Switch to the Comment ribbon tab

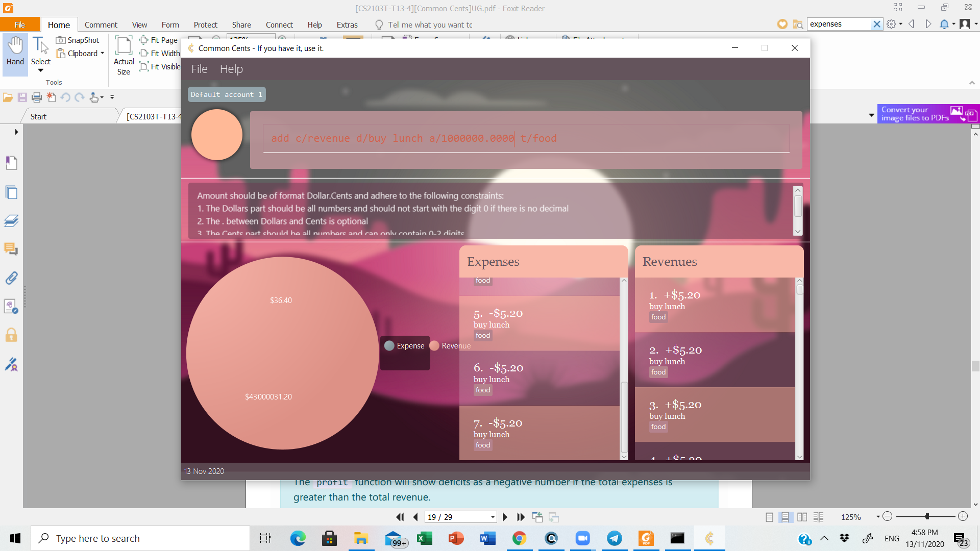(x=101, y=24)
